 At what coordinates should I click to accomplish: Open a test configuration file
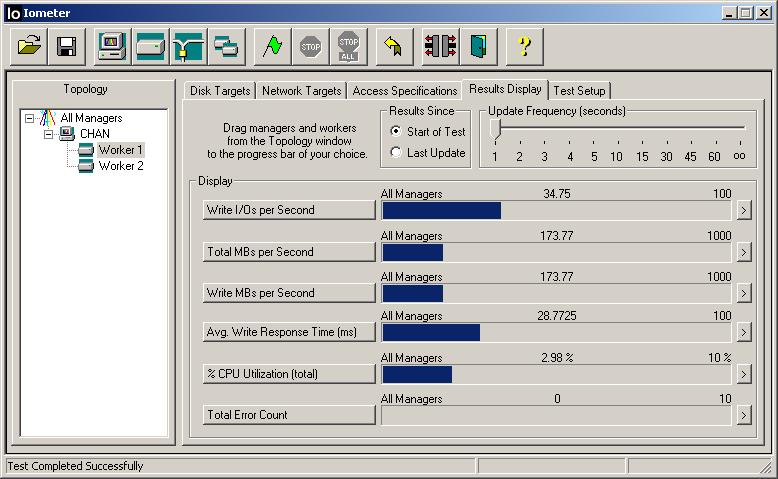click(29, 47)
